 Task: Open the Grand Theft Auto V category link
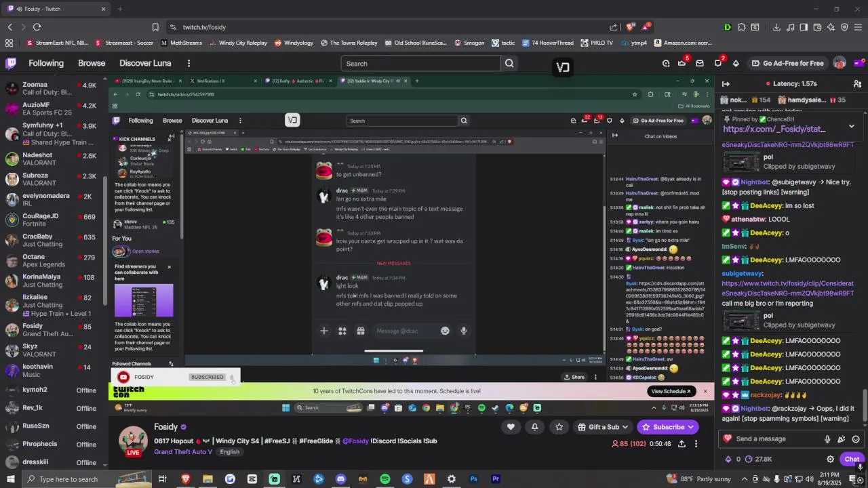183,452
